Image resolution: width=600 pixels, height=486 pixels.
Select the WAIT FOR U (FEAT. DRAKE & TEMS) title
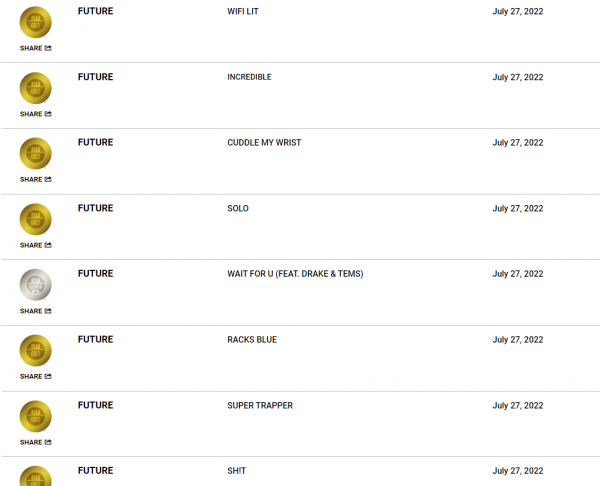295,274
